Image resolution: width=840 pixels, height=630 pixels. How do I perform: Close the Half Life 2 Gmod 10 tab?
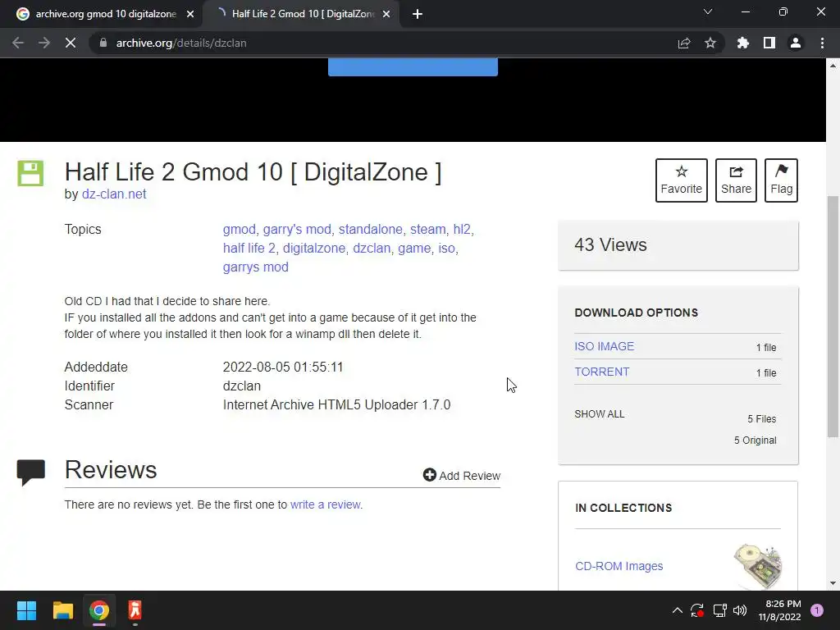pyautogui.click(x=386, y=14)
